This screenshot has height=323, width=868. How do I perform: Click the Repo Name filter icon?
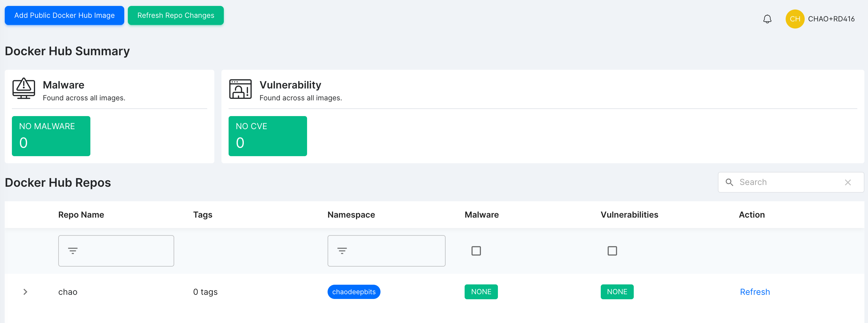[x=73, y=251]
